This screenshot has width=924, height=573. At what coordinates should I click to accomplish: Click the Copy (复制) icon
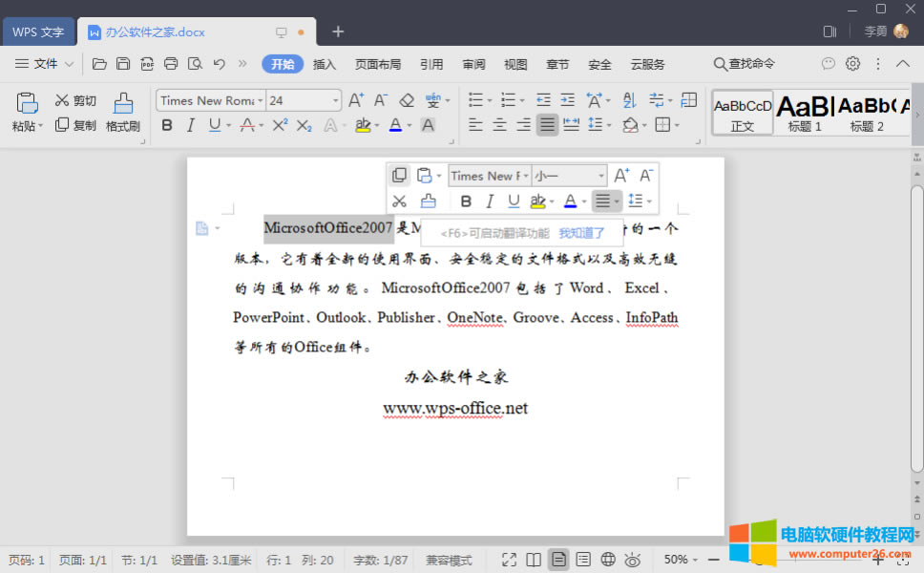[63, 124]
